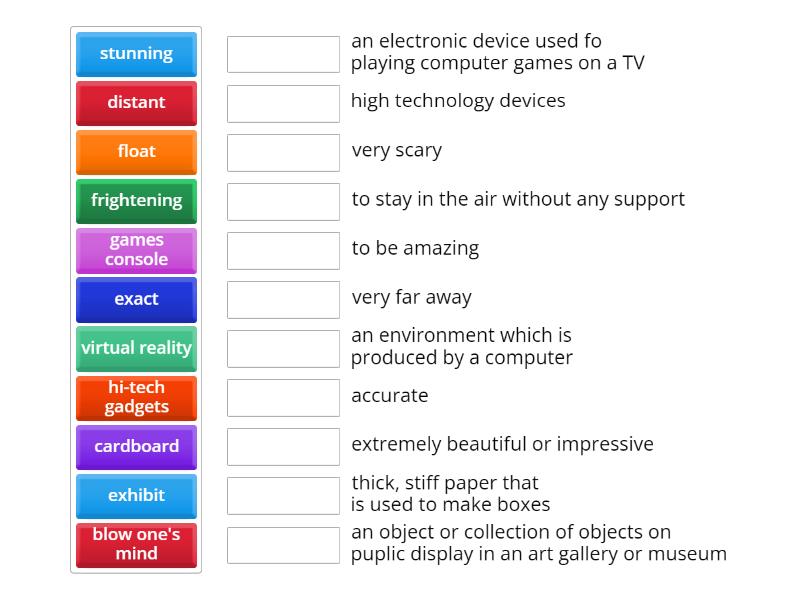Click the green 'frightening' tile

[136, 201]
